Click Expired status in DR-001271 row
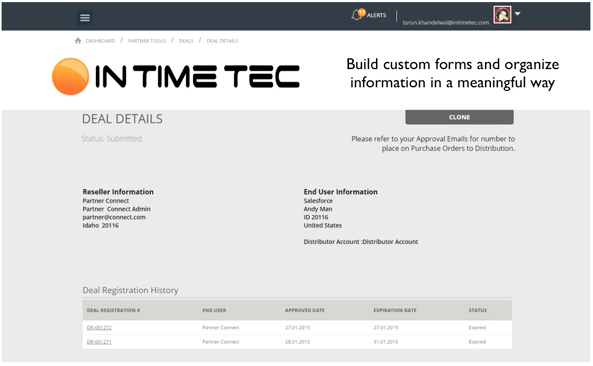Screen dimensions: 593x366 [477, 342]
